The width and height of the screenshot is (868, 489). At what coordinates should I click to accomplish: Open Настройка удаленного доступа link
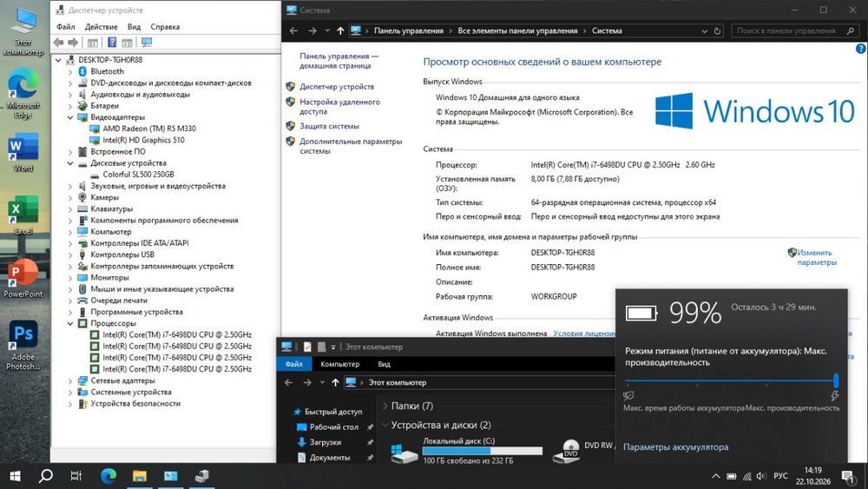tap(340, 106)
